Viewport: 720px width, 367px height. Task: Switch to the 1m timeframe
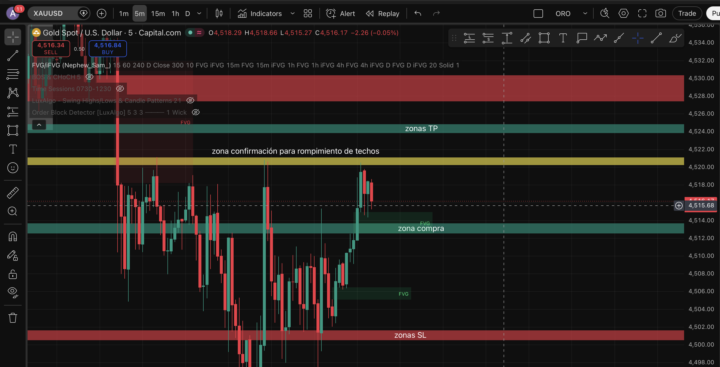124,13
